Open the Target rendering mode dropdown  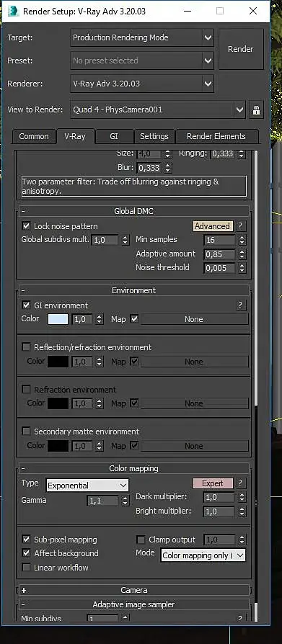coord(142,37)
